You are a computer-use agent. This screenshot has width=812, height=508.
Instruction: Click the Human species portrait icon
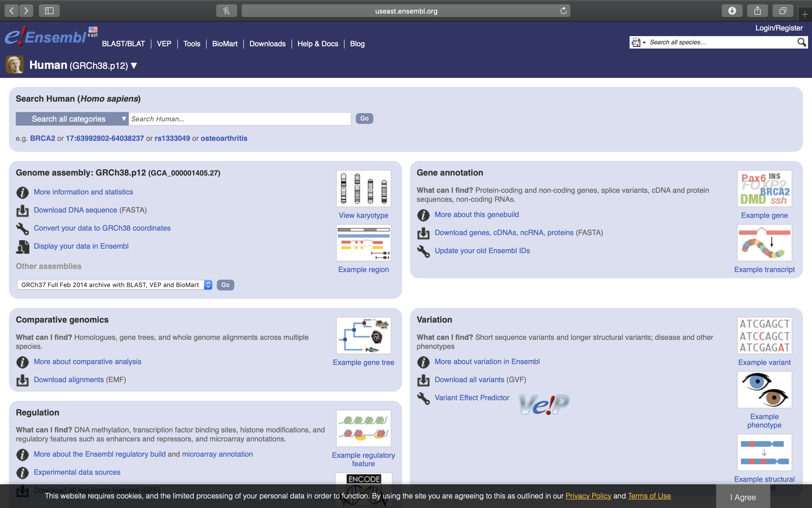tap(15, 65)
